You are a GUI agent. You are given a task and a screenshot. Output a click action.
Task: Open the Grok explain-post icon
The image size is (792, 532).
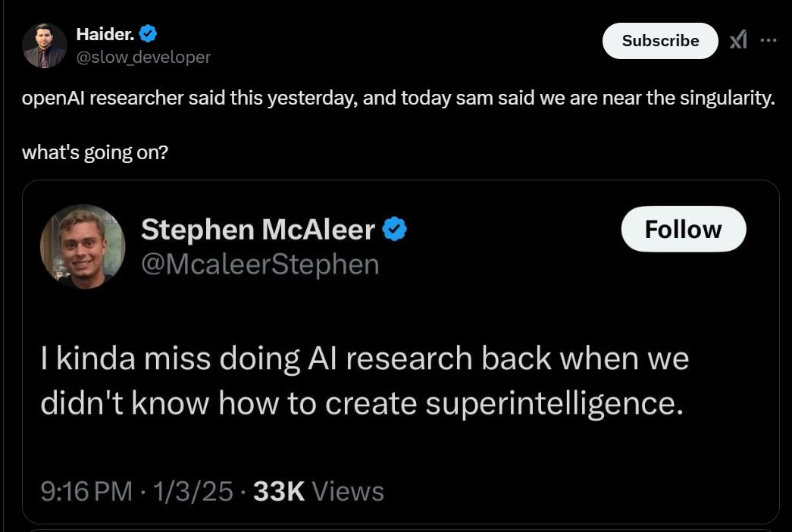pos(738,40)
